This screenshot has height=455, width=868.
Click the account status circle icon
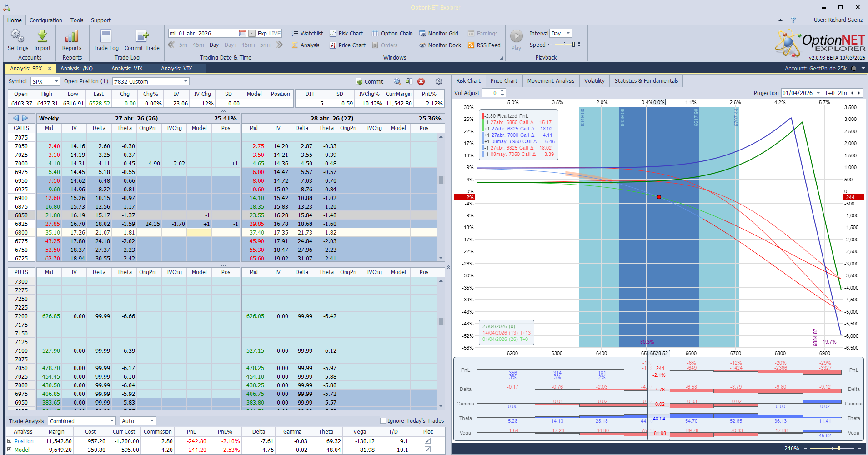853,68
